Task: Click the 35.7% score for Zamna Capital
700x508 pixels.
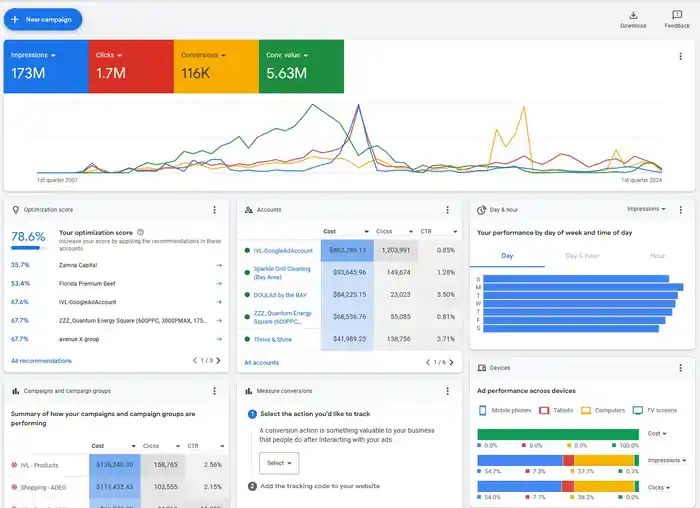Action: click(20, 265)
